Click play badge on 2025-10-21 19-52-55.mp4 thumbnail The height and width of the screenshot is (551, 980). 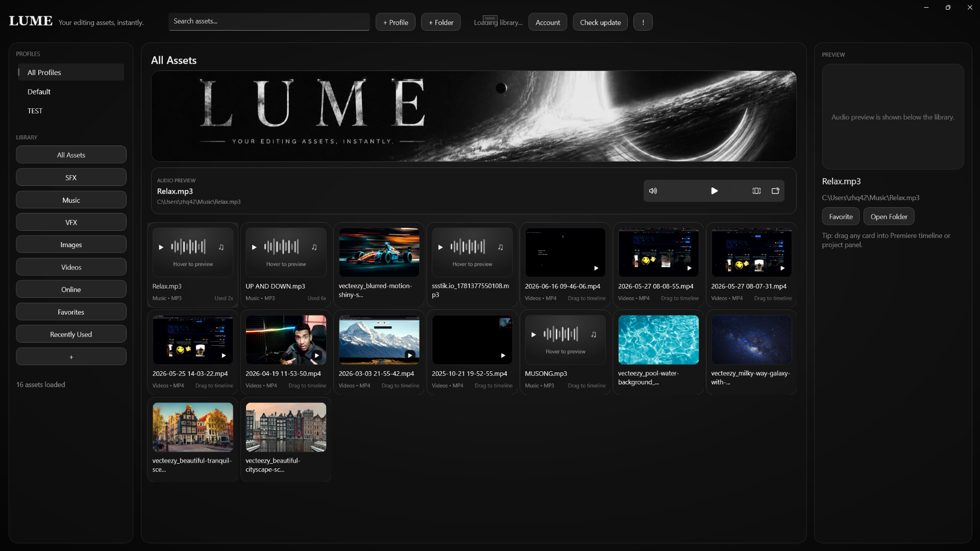tap(503, 355)
